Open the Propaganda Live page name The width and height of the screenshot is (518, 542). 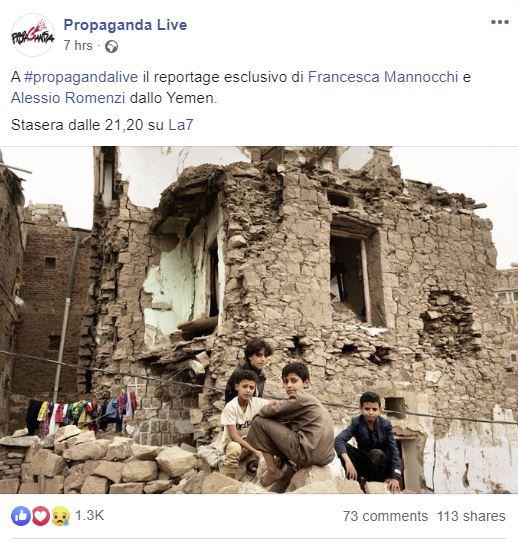click(125, 25)
